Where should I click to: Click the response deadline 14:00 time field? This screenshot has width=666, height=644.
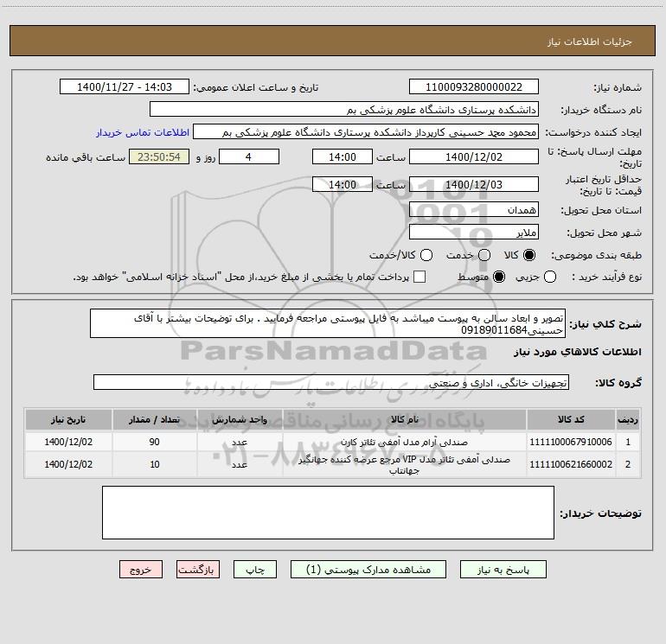click(343, 156)
